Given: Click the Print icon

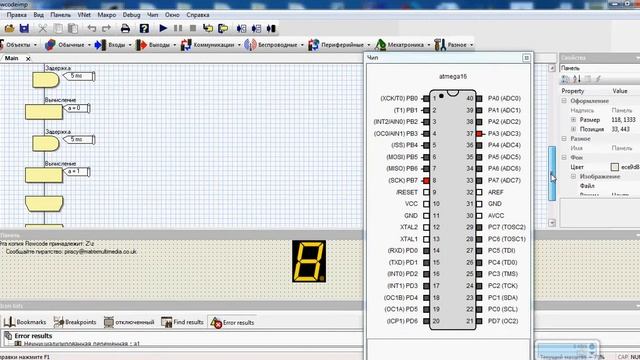Looking at the screenshot, I should [125, 28].
